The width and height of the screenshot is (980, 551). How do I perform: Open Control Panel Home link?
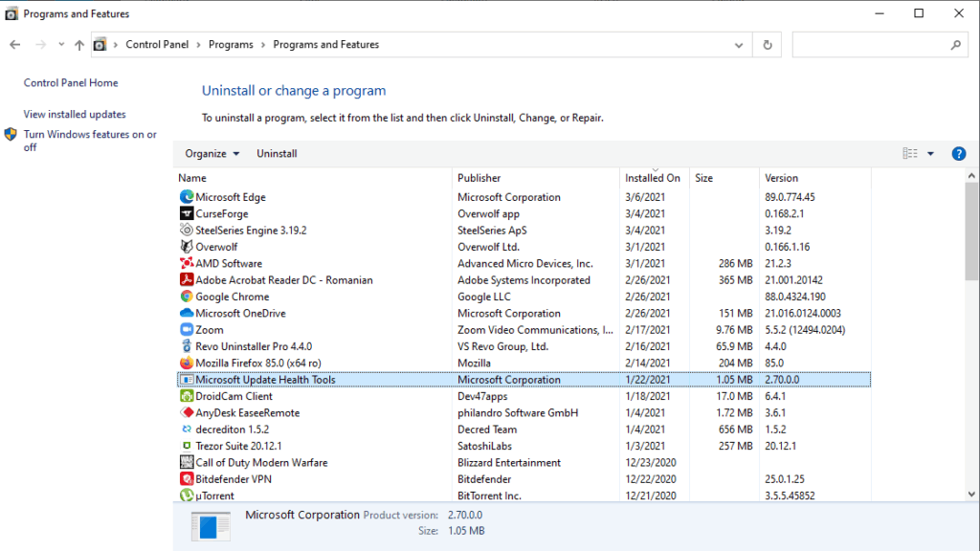[x=71, y=82]
